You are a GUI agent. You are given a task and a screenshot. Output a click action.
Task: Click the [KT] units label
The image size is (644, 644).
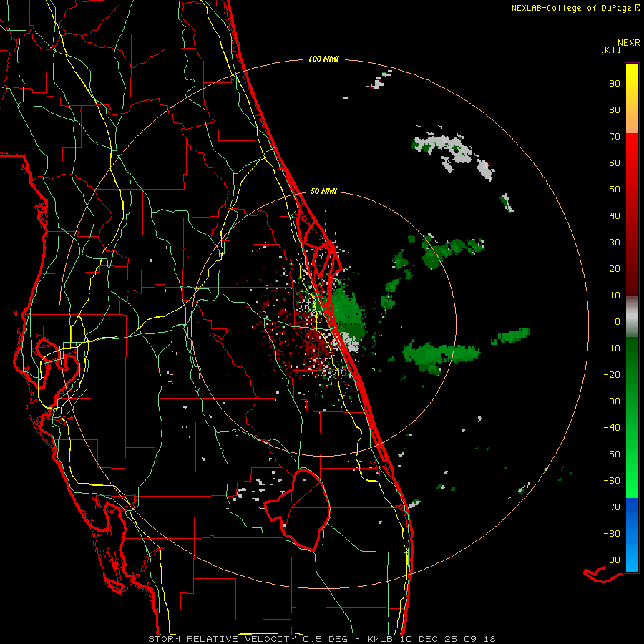pos(610,49)
